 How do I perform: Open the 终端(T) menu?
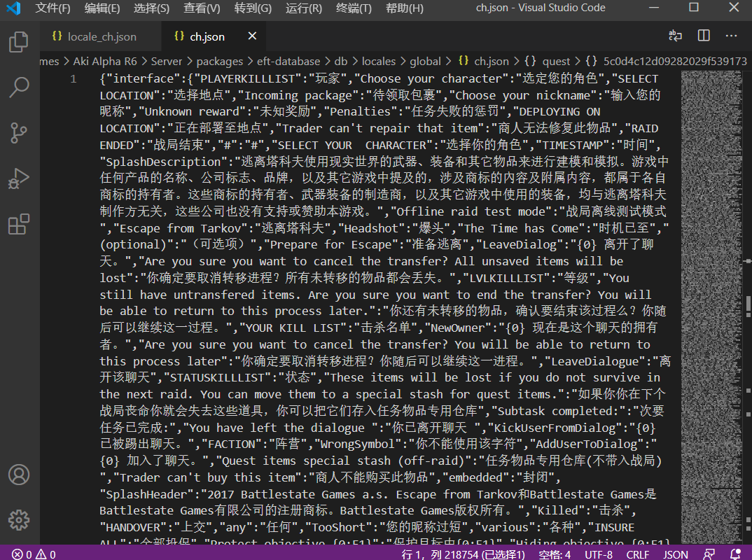click(x=354, y=8)
